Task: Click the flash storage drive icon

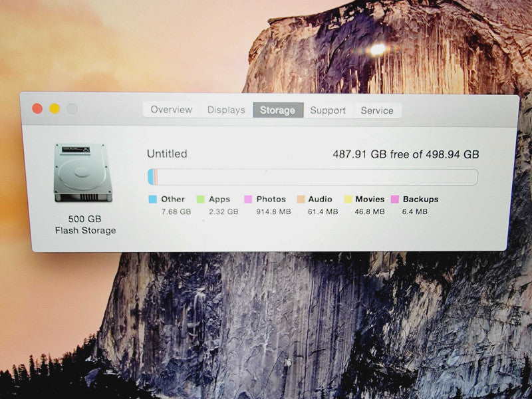Action: tap(83, 172)
